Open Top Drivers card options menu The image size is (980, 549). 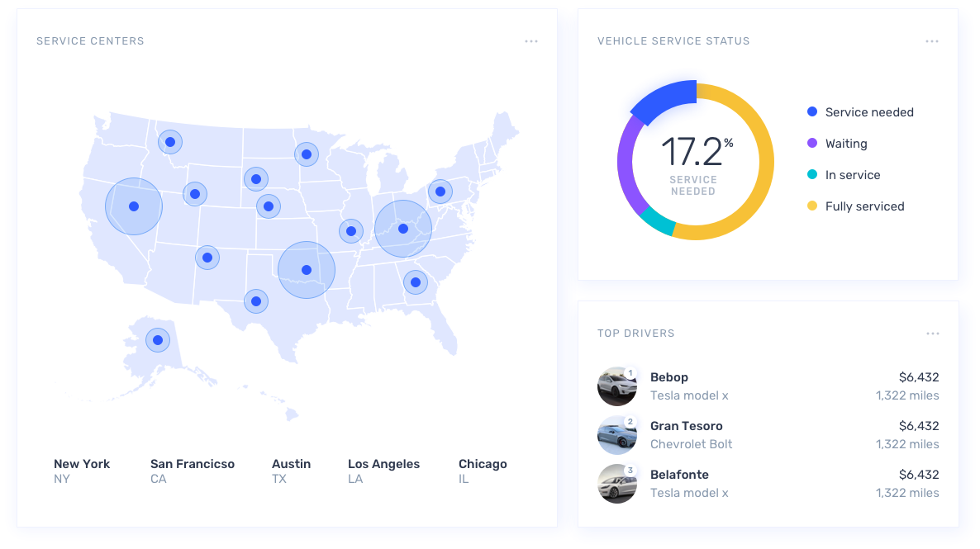[933, 334]
